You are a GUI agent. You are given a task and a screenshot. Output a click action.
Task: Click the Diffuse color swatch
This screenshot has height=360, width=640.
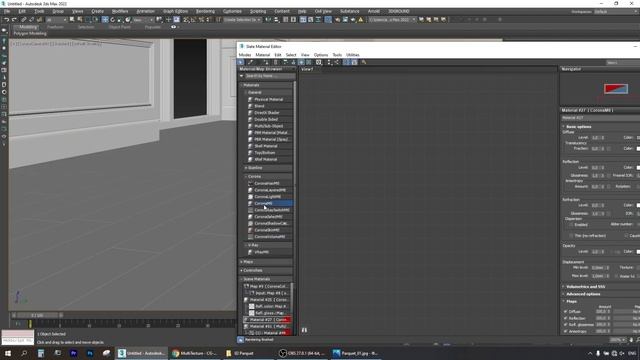click(638, 138)
